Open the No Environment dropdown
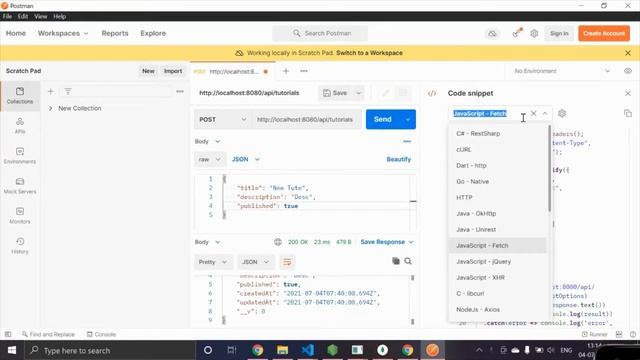640x360 pixels. pos(562,71)
